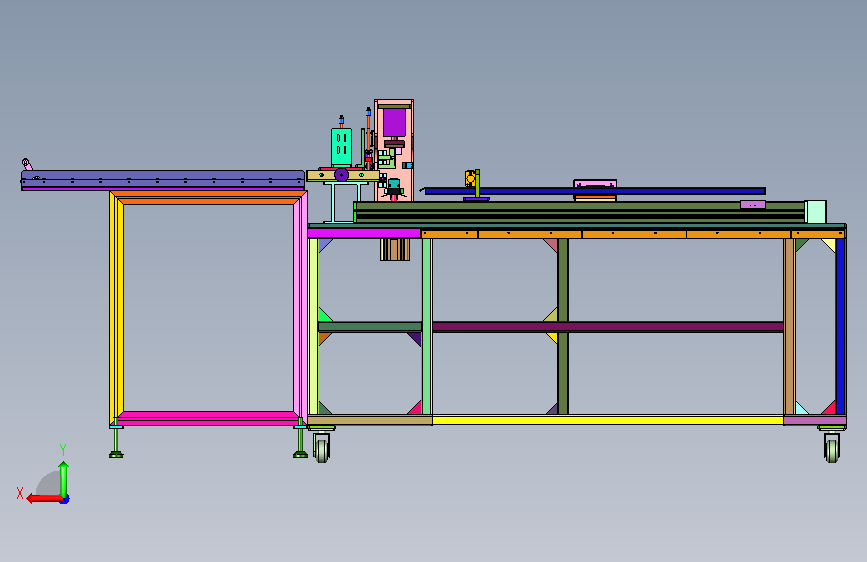Click the red X axis arrow of the triad

(44, 498)
